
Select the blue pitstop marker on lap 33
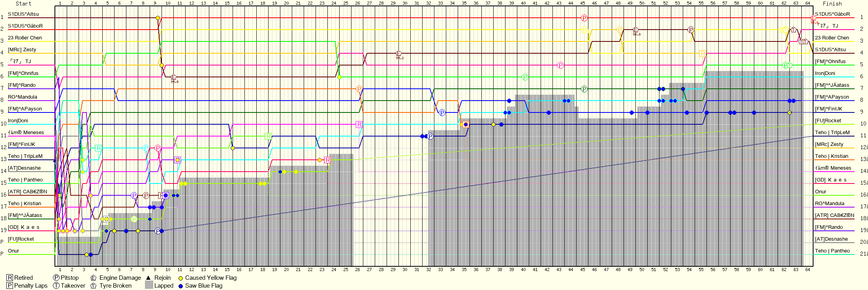442,113
